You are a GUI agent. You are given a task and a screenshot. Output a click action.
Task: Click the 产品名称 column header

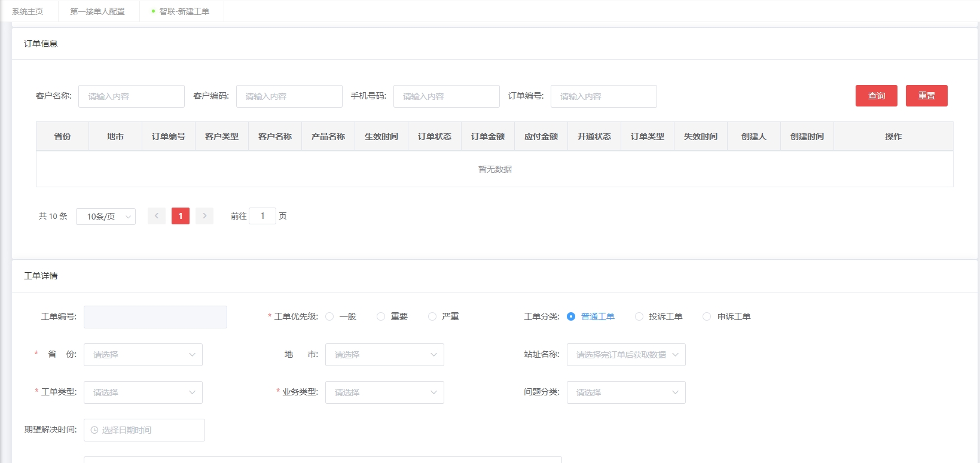tap(328, 136)
